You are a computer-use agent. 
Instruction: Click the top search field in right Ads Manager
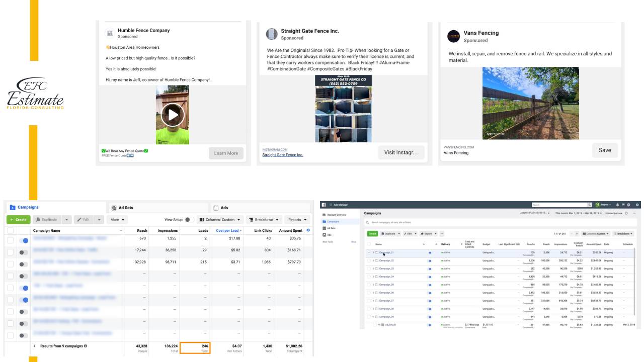pyautogui.click(x=560, y=205)
